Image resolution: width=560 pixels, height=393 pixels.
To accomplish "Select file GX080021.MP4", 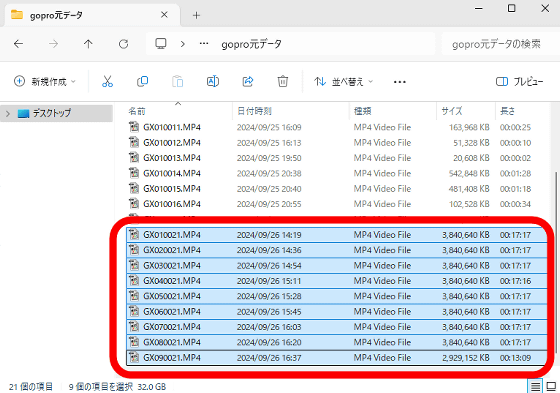I will pyautogui.click(x=336, y=342).
